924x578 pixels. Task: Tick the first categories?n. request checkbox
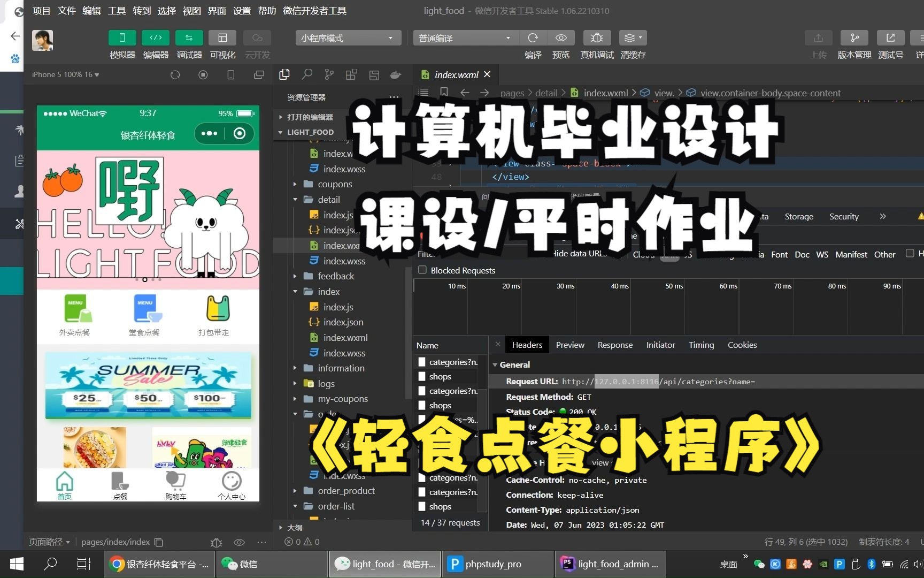[x=422, y=362]
